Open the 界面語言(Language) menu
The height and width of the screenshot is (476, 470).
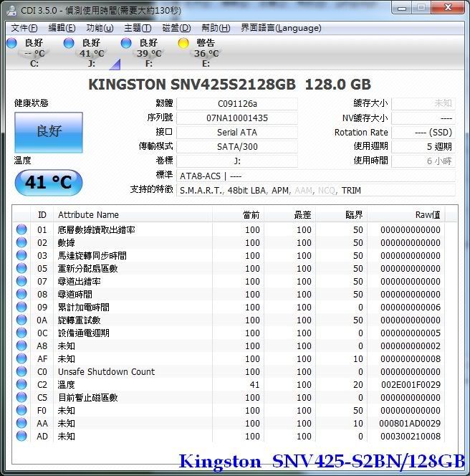281,28
